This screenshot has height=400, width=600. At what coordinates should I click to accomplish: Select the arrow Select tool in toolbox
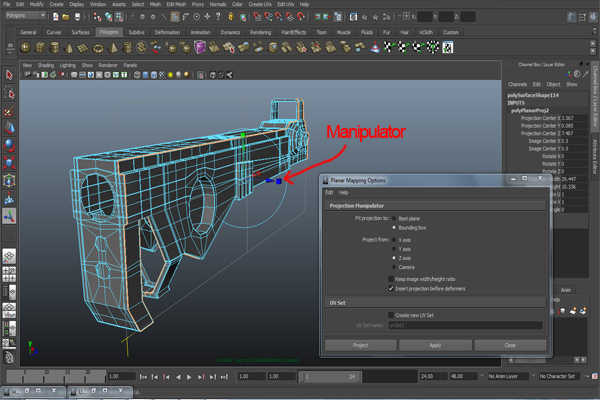coord(9,75)
